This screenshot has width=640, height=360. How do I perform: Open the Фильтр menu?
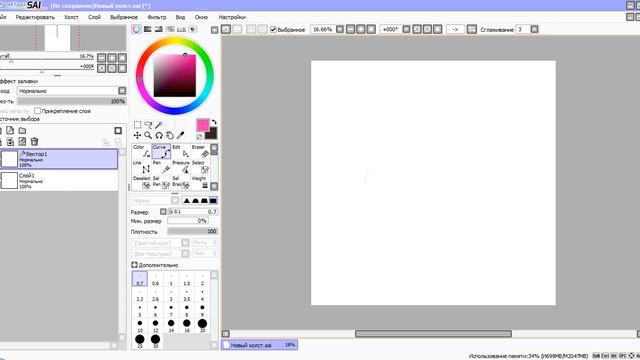coord(157,17)
